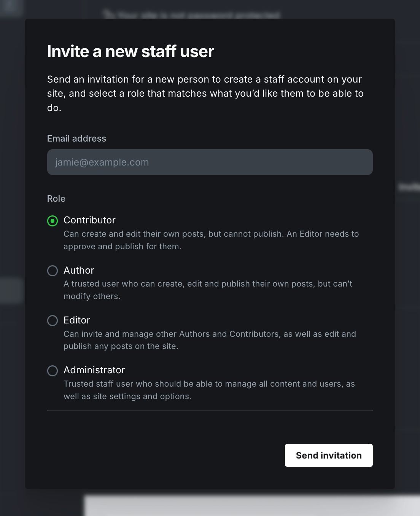Enable the Administrator role radio button

pyautogui.click(x=52, y=371)
